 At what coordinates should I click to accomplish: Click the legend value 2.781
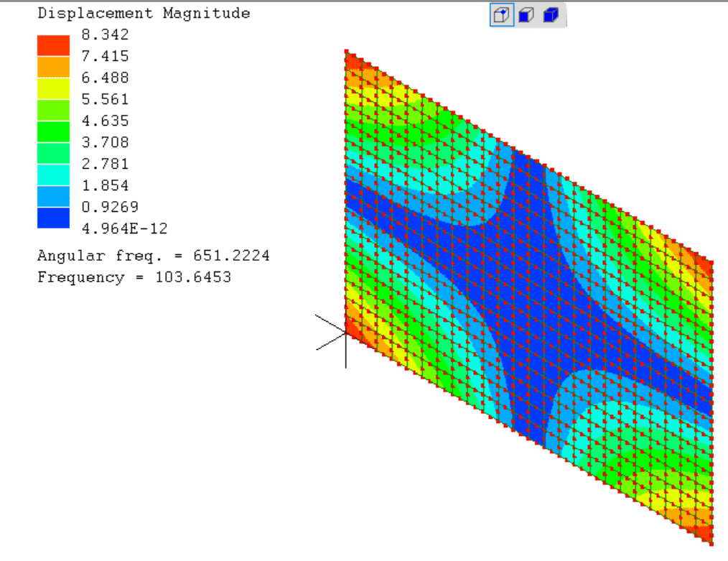click(x=105, y=164)
